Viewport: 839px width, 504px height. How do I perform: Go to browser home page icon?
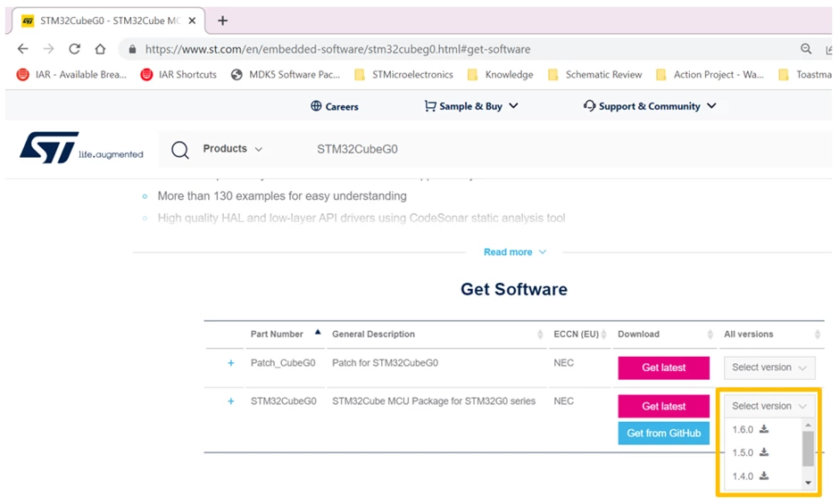100,49
